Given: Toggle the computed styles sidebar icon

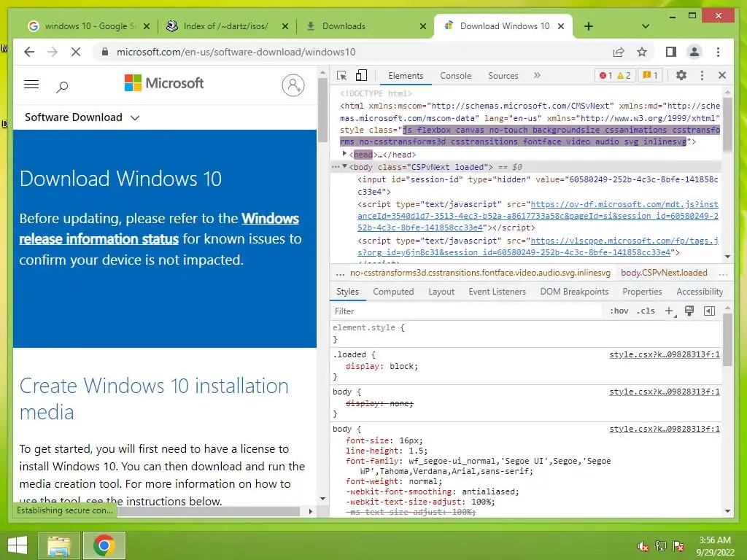Looking at the screenshot, I should 709,311.
